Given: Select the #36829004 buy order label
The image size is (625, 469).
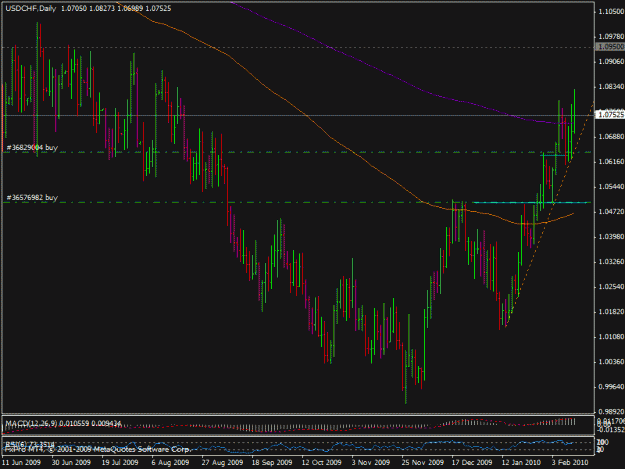Looking at the screenshot, I should [32, 147].
